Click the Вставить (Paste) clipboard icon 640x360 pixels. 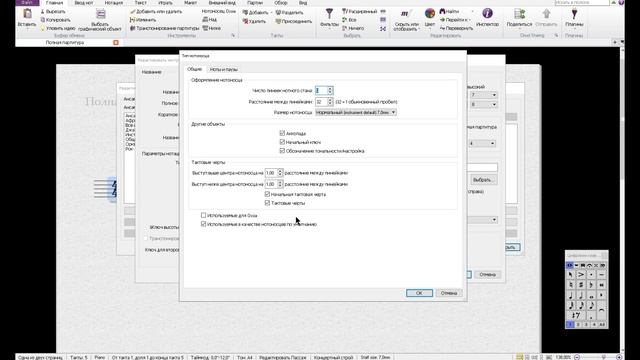(27, 14)
